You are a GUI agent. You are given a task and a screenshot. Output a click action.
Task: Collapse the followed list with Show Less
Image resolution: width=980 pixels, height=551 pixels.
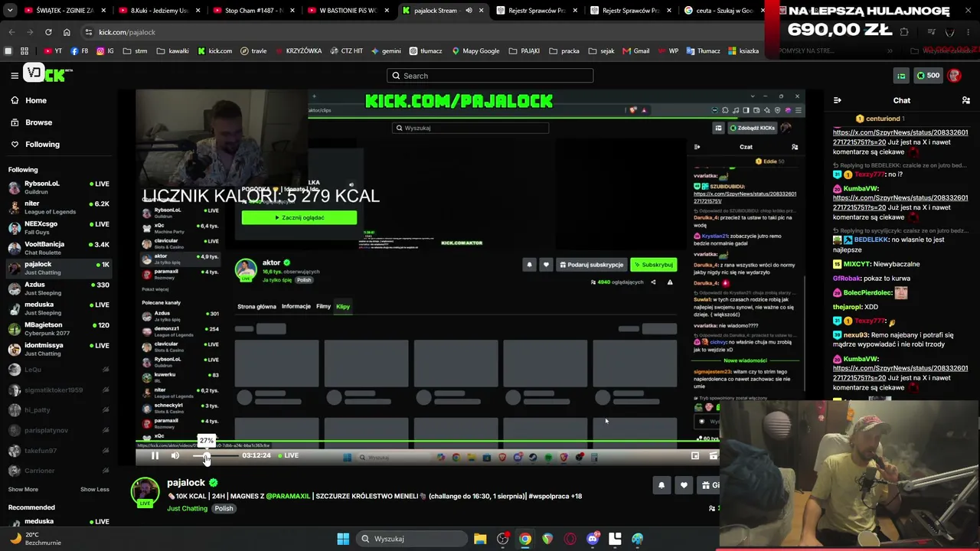(x=95, y=489)
